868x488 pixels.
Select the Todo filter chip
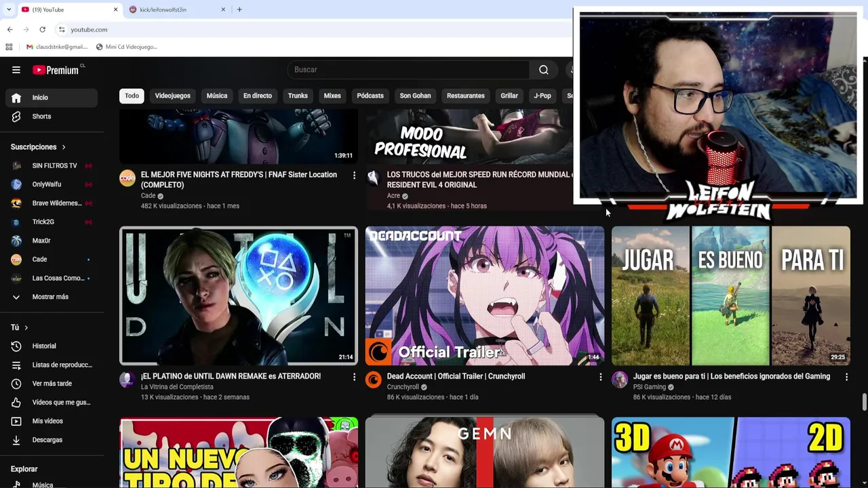click(x=132, y=96)
